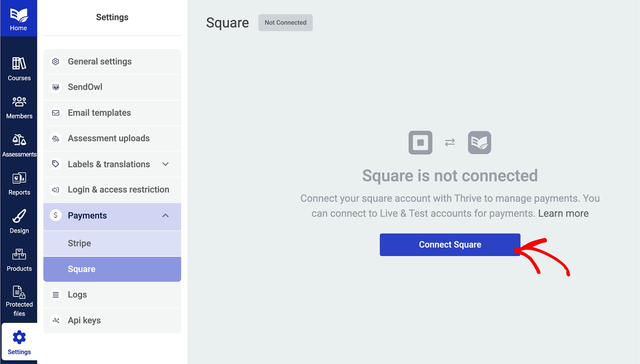The width and height of the screenshot is (640, 364).
Task: Select the SendOwl owl icon
Action: tap(56, 87)
